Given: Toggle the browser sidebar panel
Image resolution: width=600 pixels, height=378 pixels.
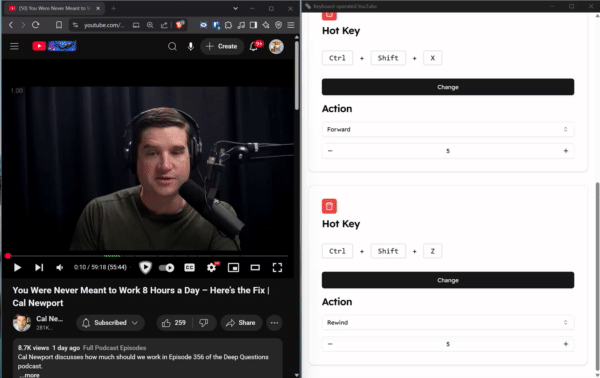Looking at the screenshot, I should coord(253,25).
